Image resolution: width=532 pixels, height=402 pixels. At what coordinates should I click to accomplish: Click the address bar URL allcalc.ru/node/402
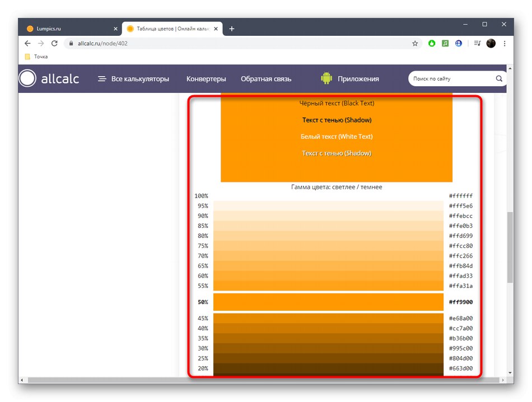point(102,44)
